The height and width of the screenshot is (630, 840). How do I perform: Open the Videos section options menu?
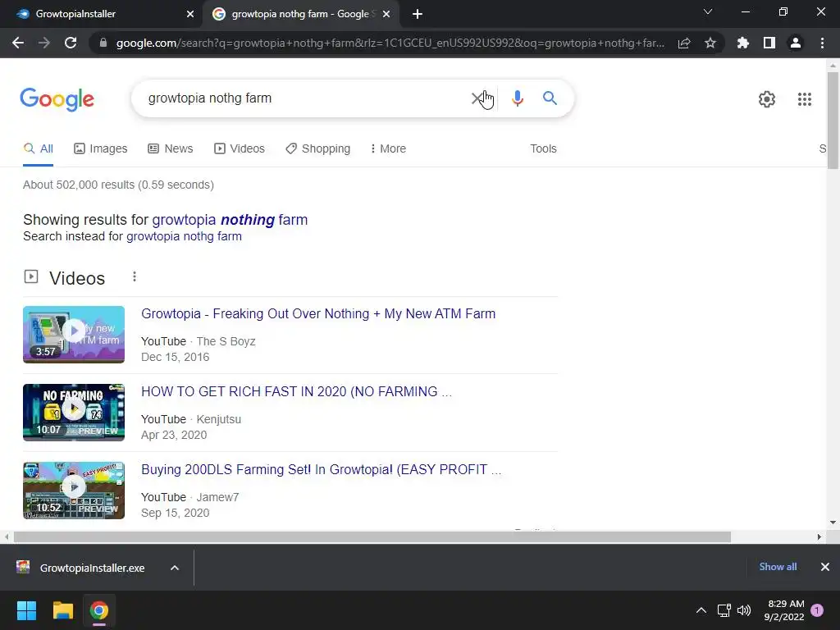(x=135, y=277)
